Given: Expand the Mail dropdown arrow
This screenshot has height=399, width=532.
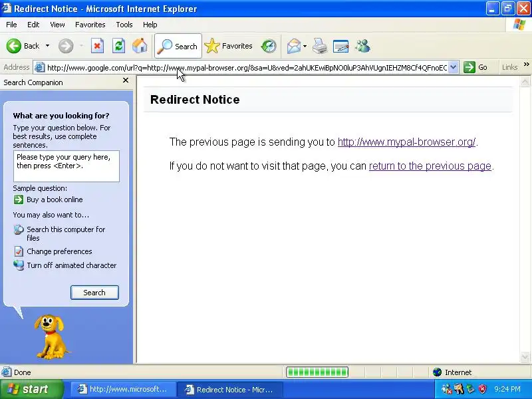Looking at the screenshot, I should [305, 46].
